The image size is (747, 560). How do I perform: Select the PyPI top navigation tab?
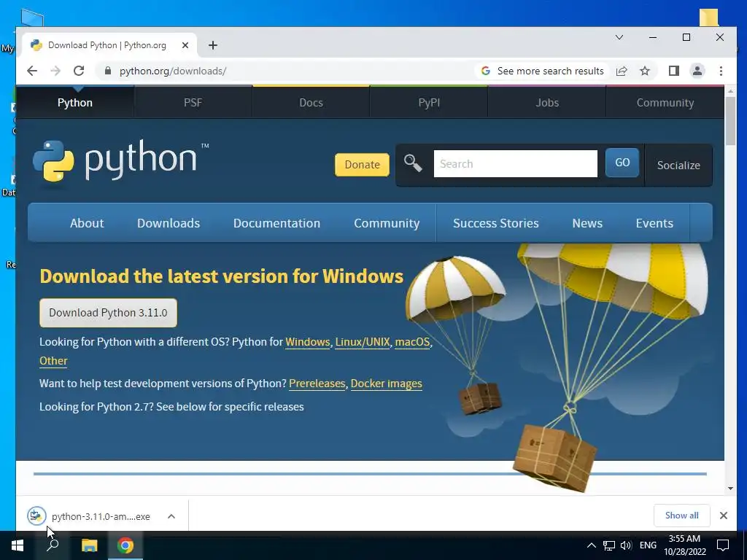tap(429, 102)
